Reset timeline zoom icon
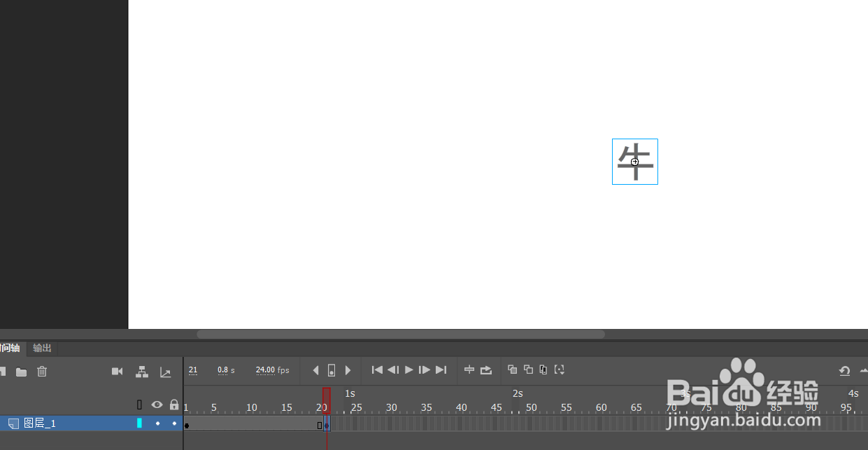 point(844,371)
